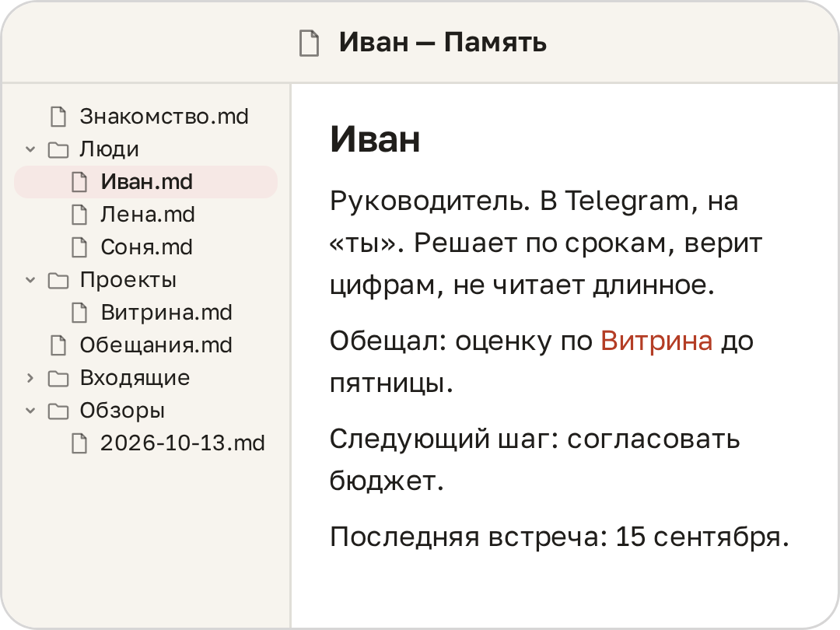Collapse the Люди folder chevron
This screenshot has width=840, height=630.
pyautogui.click(x=30, y=149)
